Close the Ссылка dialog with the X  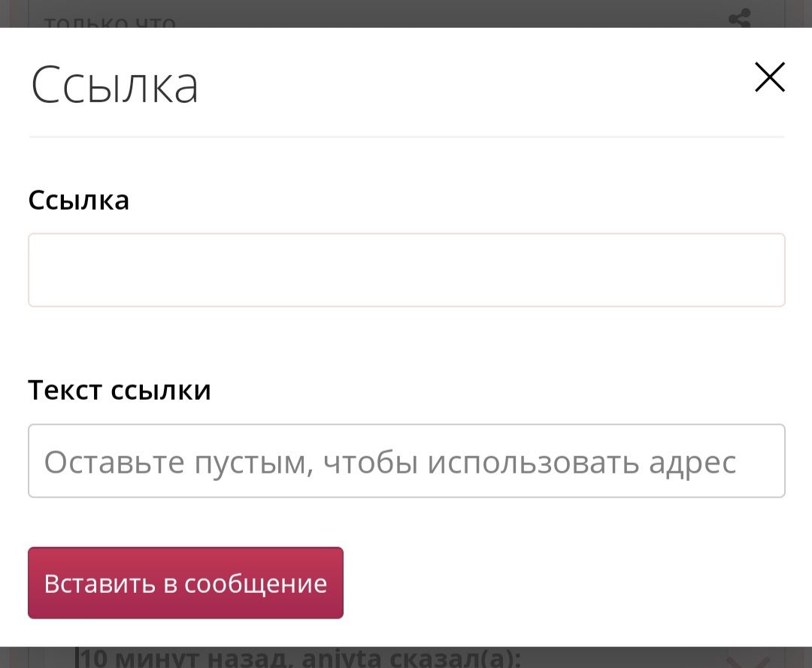pyautogui.click(x=769, y=77)
